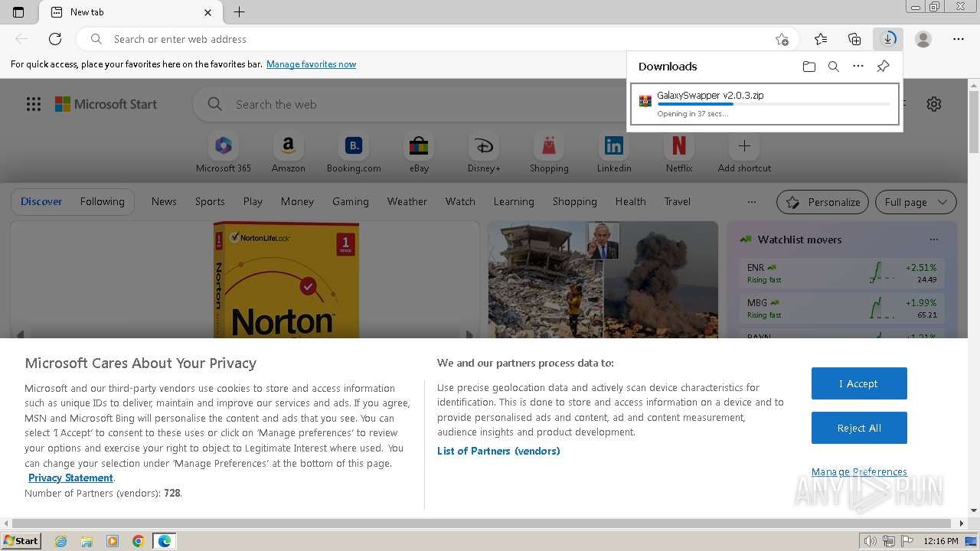Open the Weather category
The image size is (980, 551).
click(407, 201)
